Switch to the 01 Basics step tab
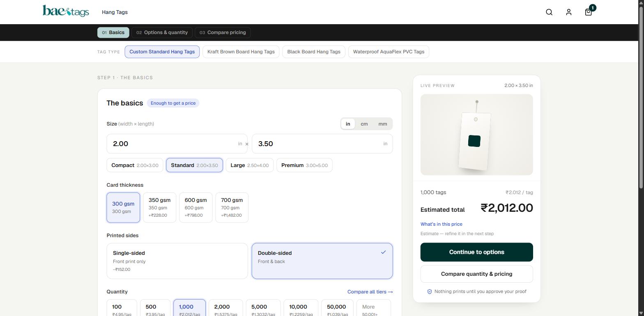The height and width of the screenshot is (316, 644). point(113,32)
